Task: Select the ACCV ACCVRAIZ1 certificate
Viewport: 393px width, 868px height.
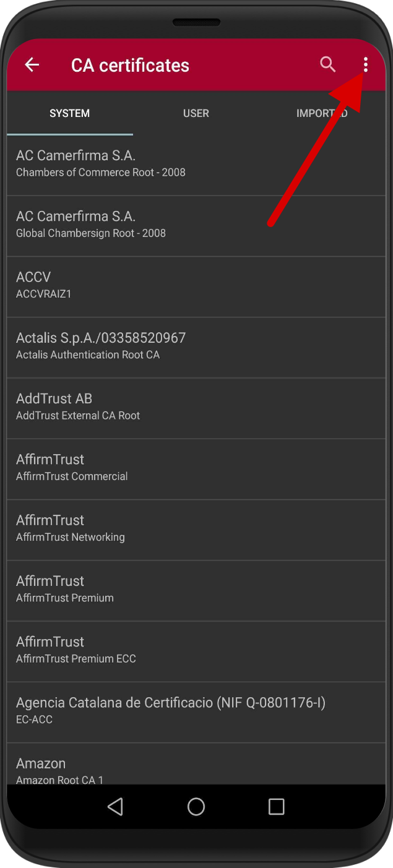Action: coord(196,286)
